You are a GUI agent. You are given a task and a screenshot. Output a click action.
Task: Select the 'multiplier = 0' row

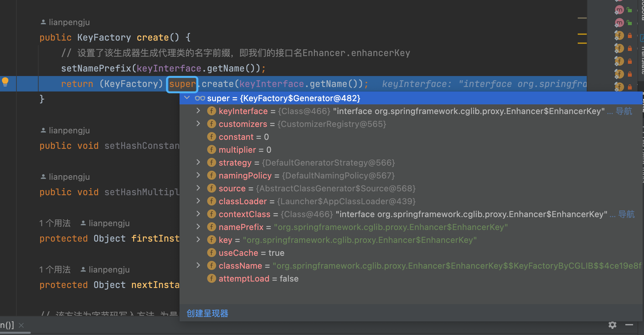(x=411, y=150)
